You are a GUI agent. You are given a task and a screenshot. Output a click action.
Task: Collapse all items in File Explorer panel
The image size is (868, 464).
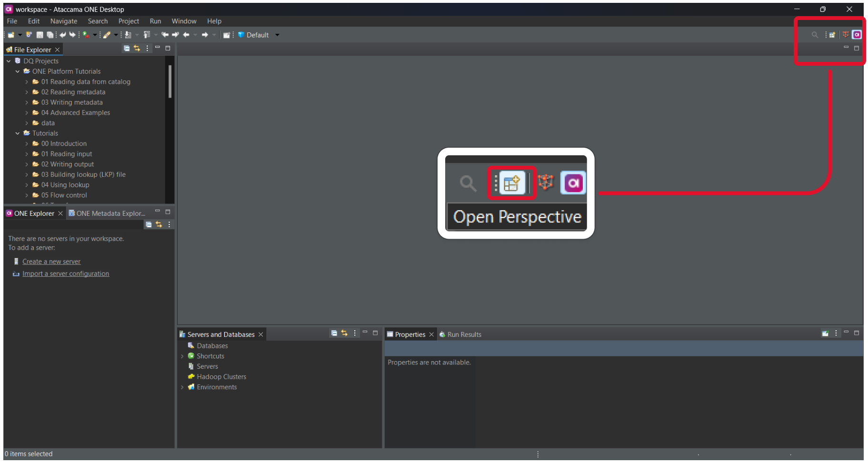(127, 48)
